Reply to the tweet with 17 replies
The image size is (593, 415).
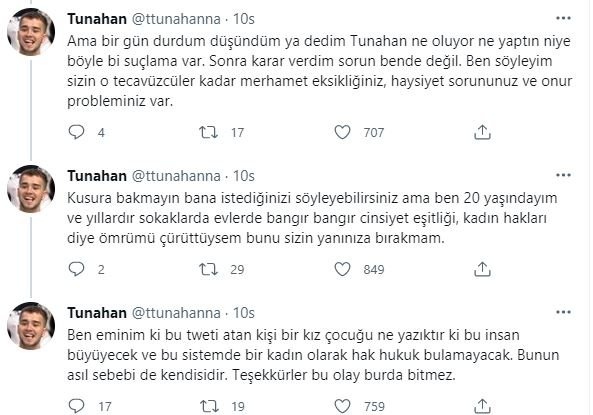76,406
